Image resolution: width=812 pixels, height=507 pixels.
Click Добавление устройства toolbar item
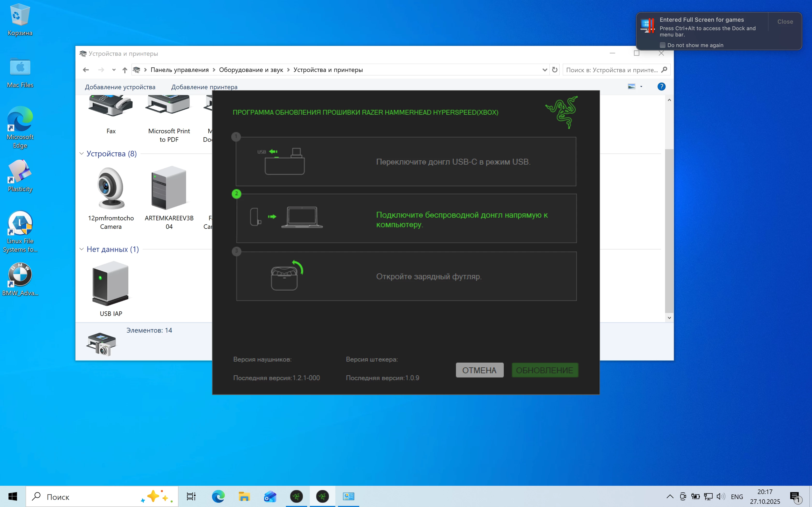[x=120, y=87]
